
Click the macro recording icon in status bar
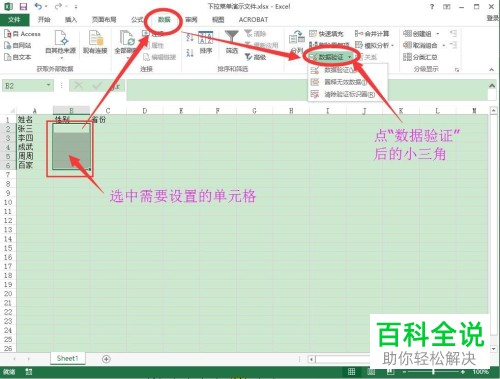(29, 371)
